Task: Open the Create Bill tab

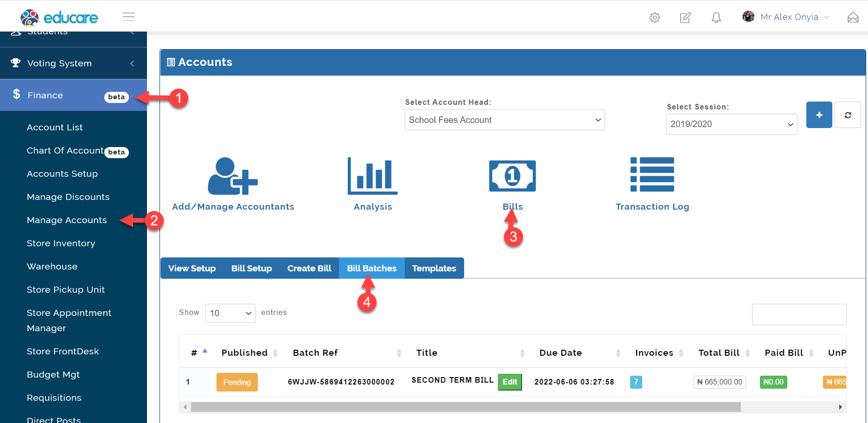Action: 309,268
